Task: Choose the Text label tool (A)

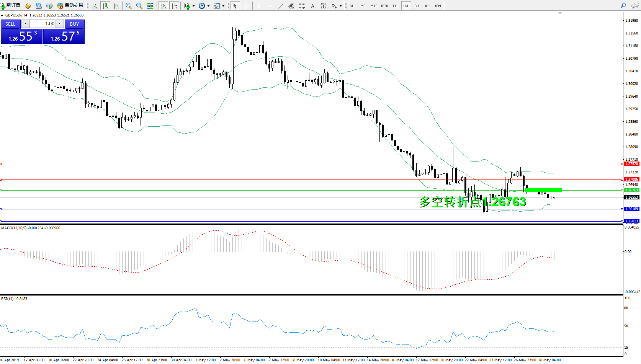Action: pyautogui.click(x=312, y=6)
